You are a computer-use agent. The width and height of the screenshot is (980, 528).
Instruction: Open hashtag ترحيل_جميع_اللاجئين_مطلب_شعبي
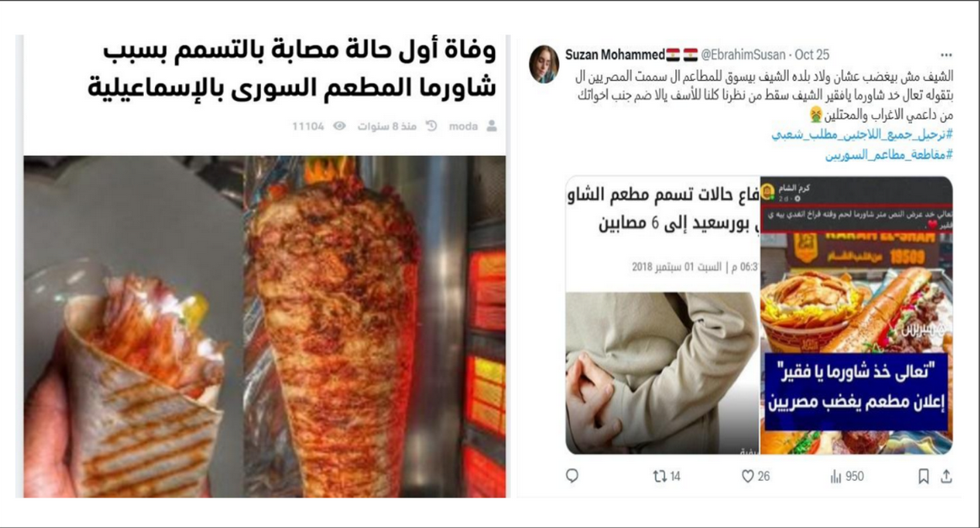point(862,135)
